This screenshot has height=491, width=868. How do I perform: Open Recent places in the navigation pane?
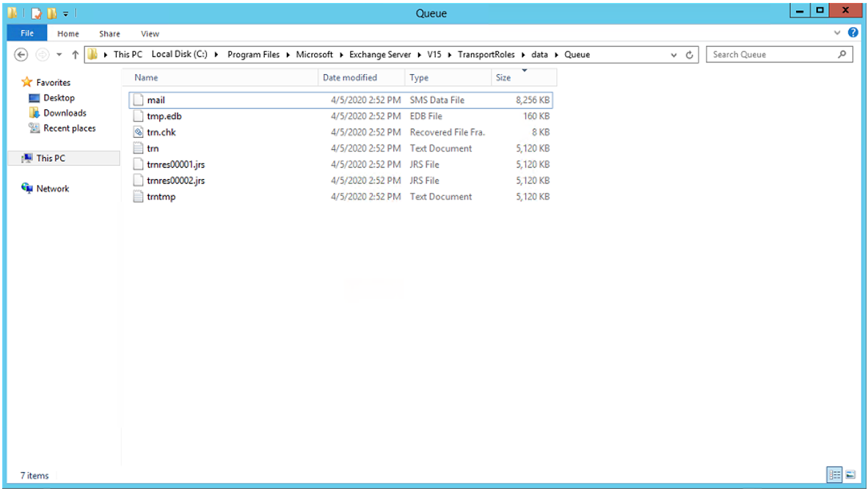pos(70,128)
